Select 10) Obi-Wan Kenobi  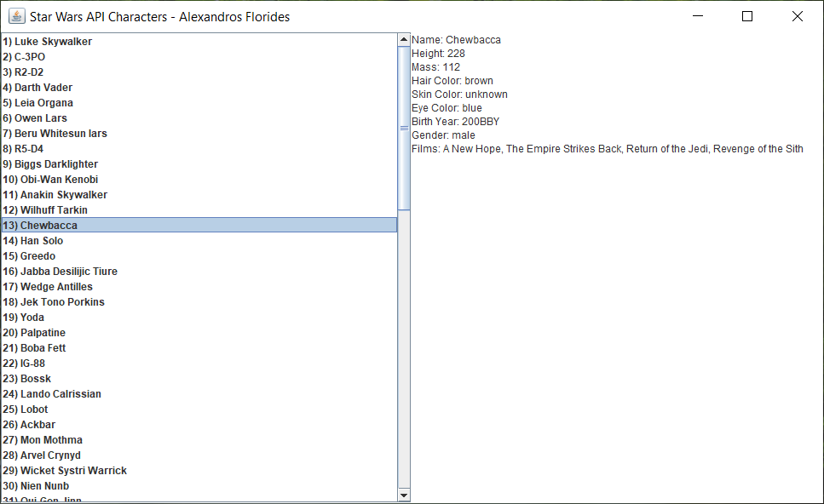(199, 180)
